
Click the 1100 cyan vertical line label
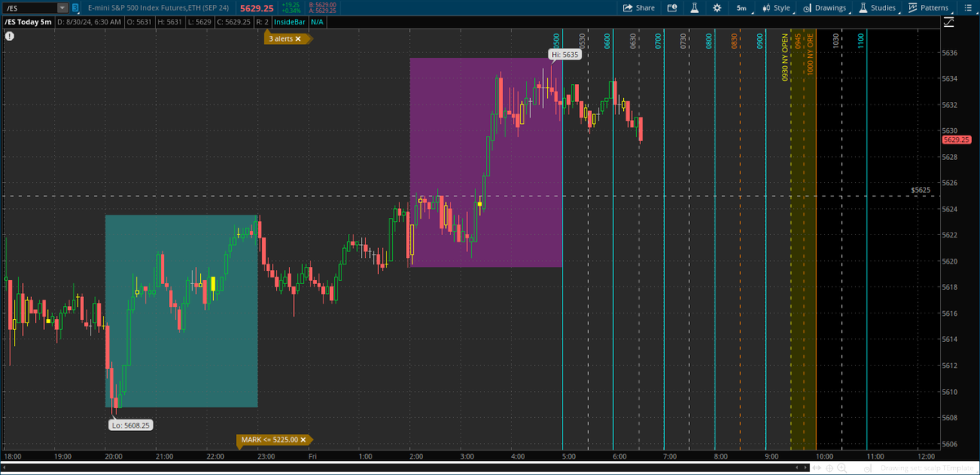pos(861,42)
